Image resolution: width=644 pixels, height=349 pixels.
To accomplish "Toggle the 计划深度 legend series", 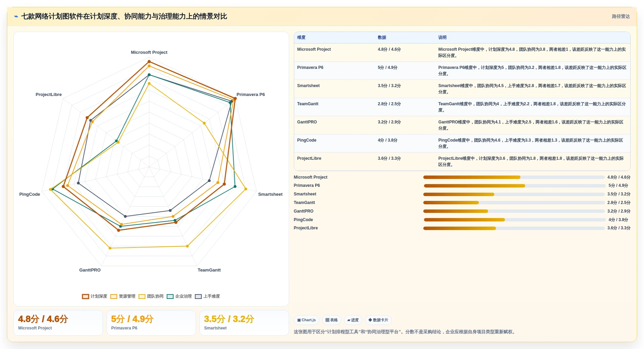I will pyautogui.click(x=95, y=296).
